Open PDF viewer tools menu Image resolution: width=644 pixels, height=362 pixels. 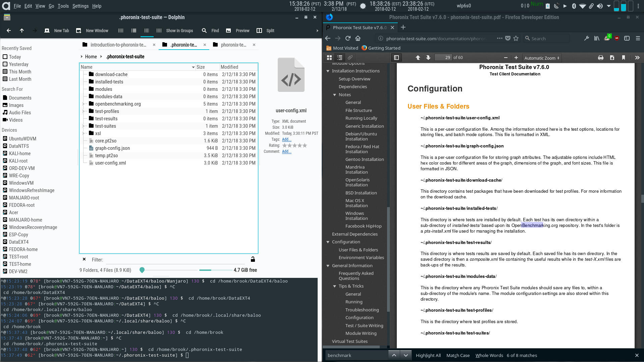tap(637, 58)
